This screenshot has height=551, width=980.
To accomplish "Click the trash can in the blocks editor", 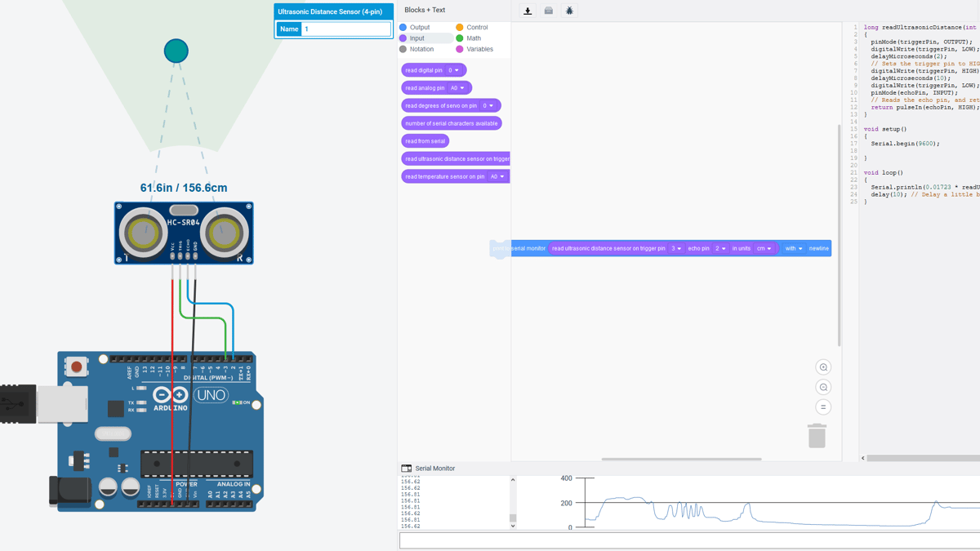I will click(817, 437).
